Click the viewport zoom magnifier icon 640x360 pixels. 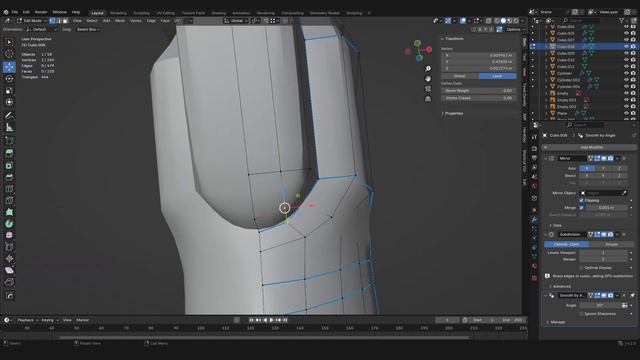click(x=428, y=69)
